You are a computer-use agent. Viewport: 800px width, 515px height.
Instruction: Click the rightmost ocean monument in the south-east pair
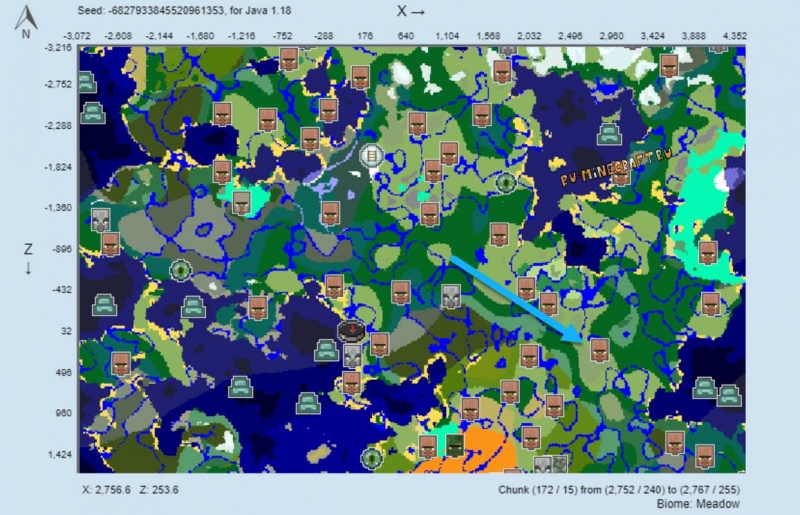pos(729,396)
